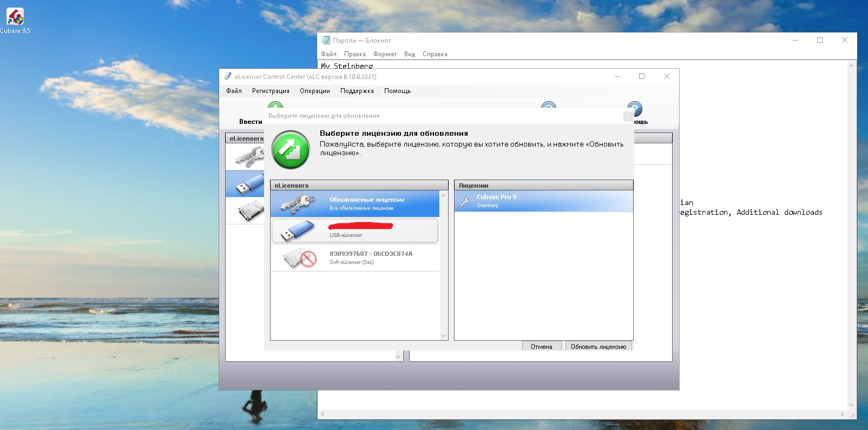
Task: Open Помощь menu in eLicenser
Action: 398,91
